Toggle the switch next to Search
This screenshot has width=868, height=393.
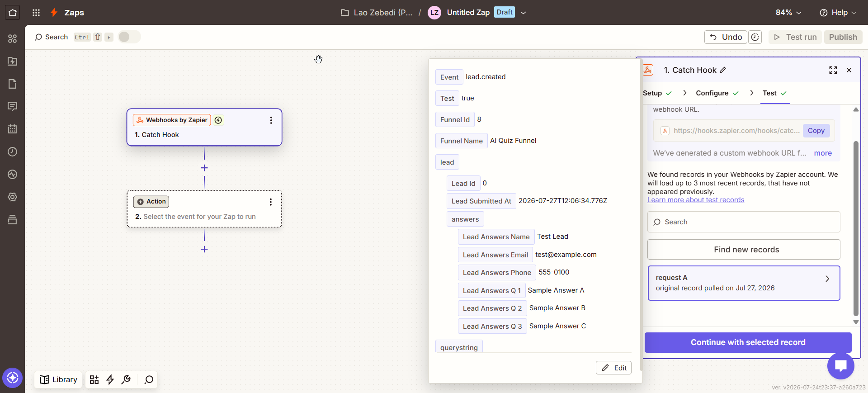click(129, 37)
